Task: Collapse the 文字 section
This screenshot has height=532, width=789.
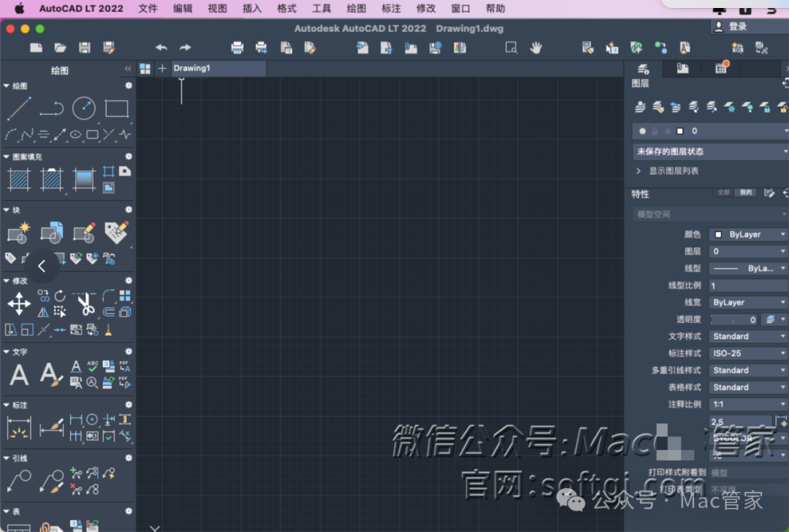Action: 7,351
